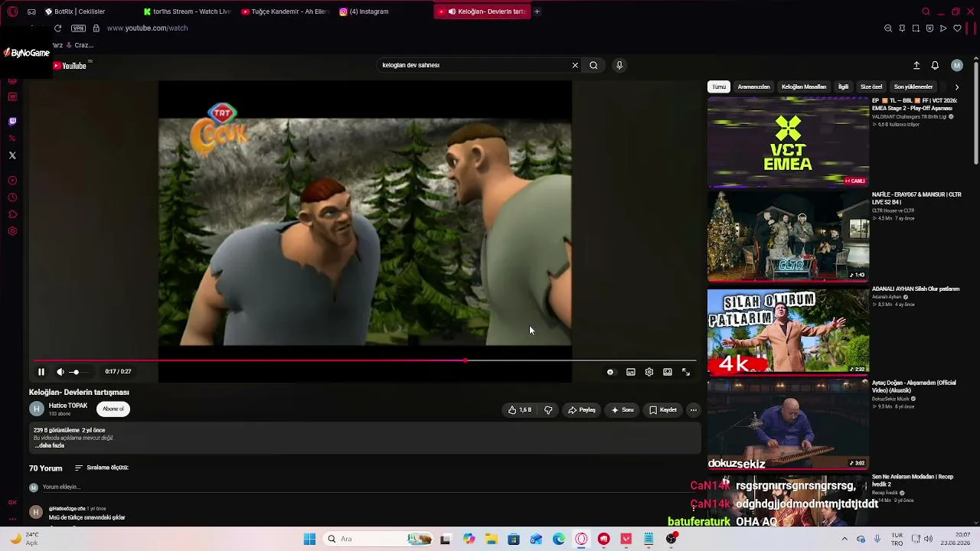Open the YouTube home logo

pyautogui.click(x=70, y=66)
